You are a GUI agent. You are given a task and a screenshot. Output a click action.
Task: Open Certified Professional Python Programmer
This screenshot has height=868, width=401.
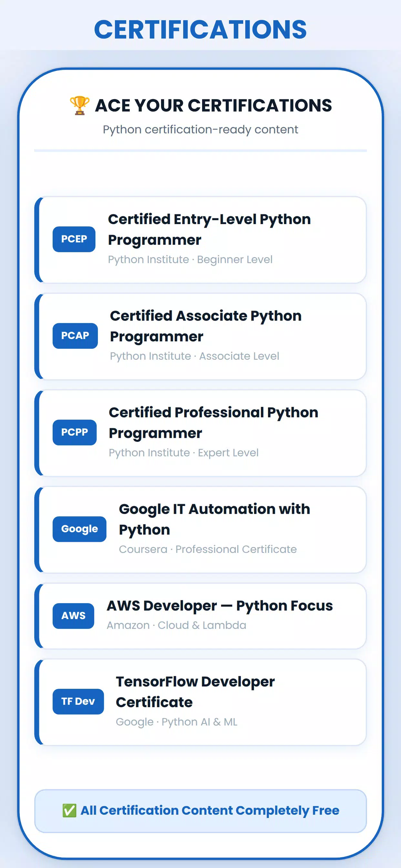point(200,433)
